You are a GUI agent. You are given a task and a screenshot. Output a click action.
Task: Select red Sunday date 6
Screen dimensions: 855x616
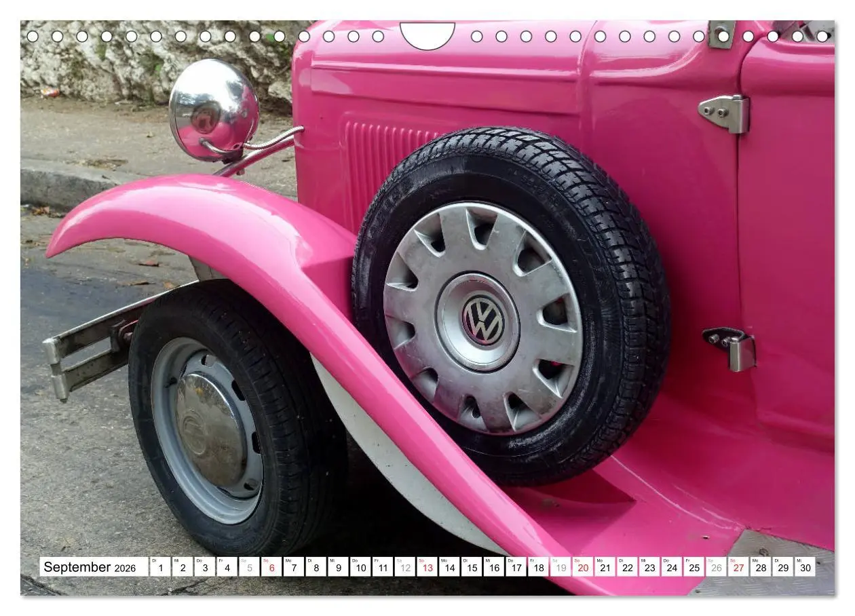pyautogui.click(x=271, y=567)
